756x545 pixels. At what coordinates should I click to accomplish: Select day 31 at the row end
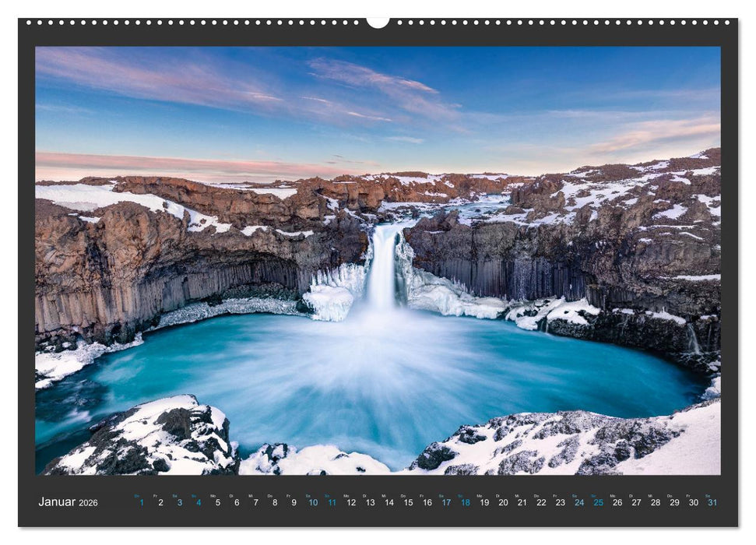[x=712, y=503]
